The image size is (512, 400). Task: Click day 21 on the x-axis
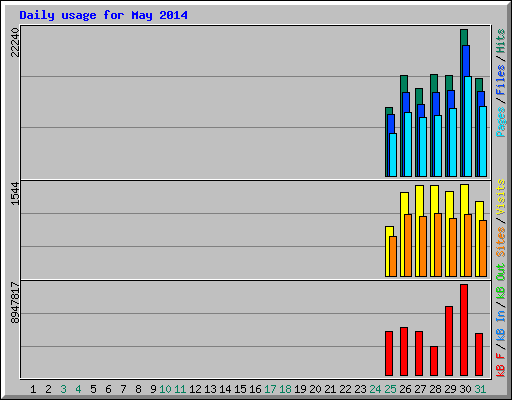coord(330,389)
